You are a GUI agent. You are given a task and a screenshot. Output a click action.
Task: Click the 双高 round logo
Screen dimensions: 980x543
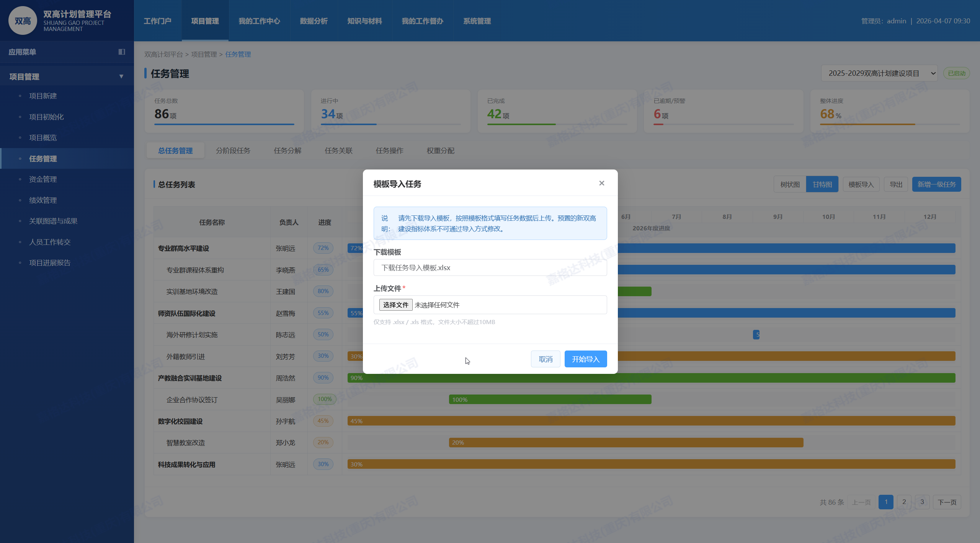(x=23, y=21)
